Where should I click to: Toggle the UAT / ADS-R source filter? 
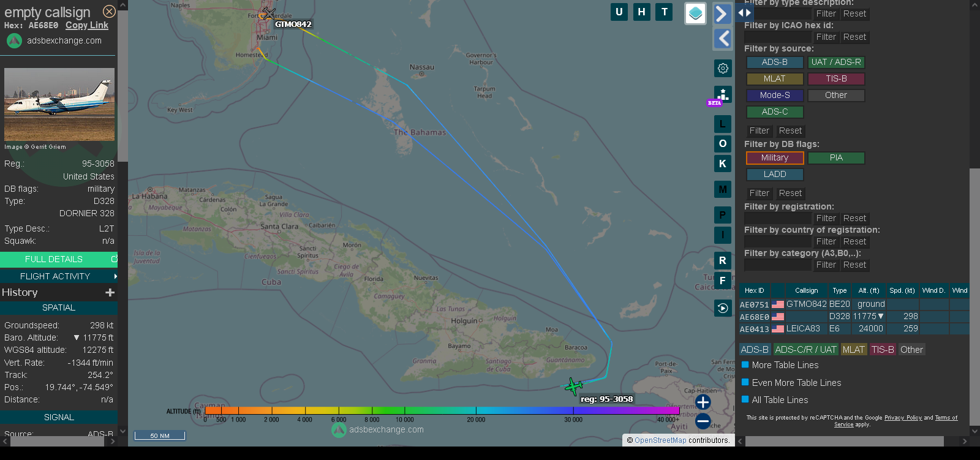click(x=836, y=62)
